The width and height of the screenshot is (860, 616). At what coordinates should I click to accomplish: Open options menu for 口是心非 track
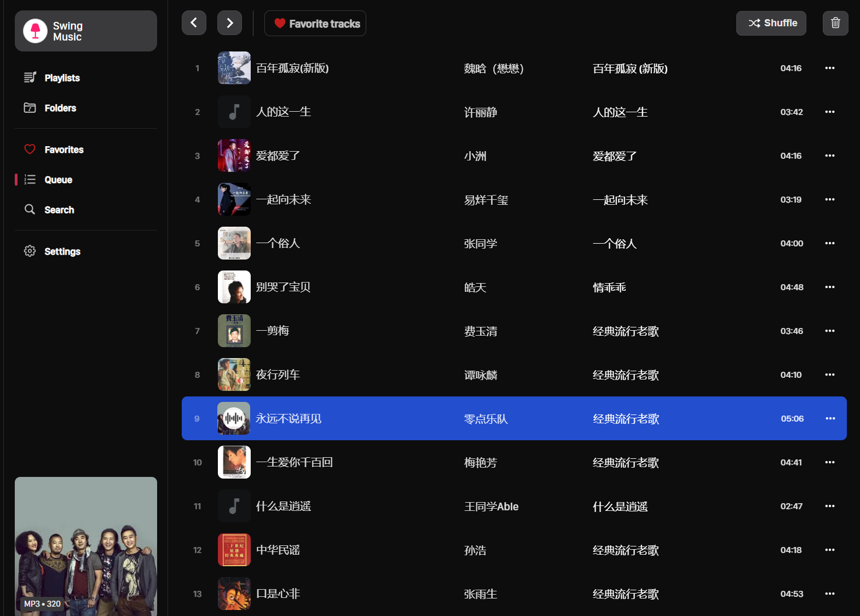(x=830, y=594)
